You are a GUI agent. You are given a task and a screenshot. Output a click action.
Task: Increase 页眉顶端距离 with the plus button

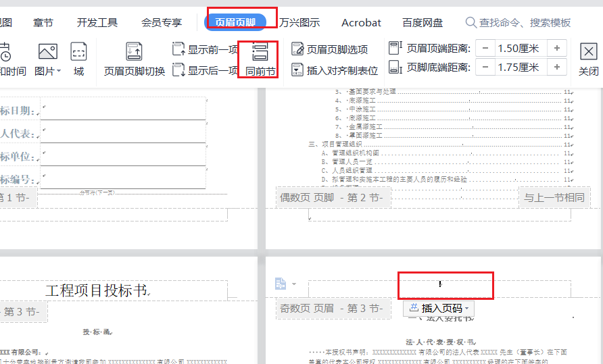556,48
